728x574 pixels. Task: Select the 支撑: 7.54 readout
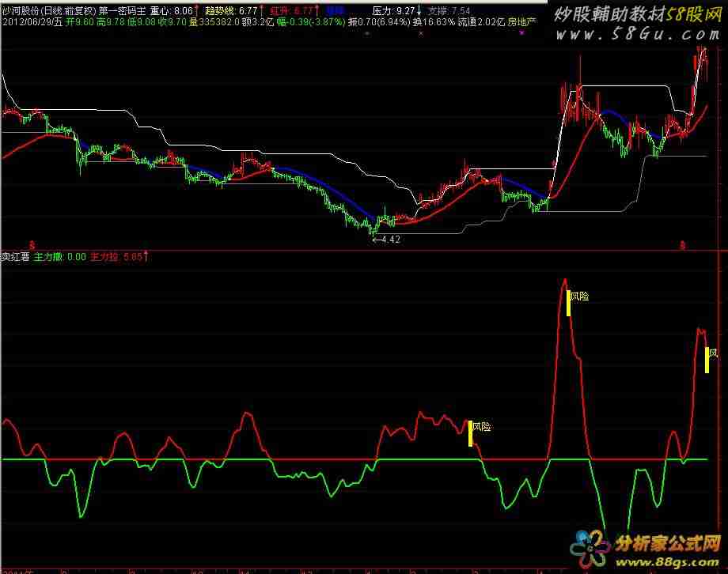pos(449,10)
